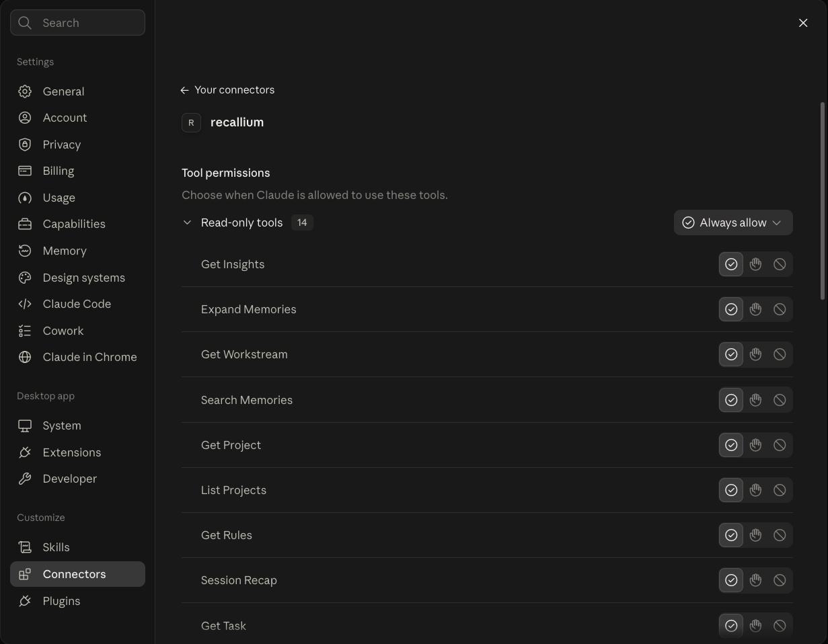Image resolution: width=828 pixels, height=644 pixels.
Task: Always allow Session Recap tool
Action: 731,580
